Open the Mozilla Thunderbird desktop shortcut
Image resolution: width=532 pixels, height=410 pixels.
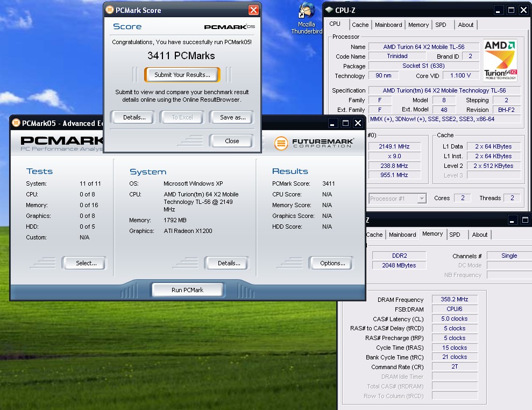pos(307,18)
